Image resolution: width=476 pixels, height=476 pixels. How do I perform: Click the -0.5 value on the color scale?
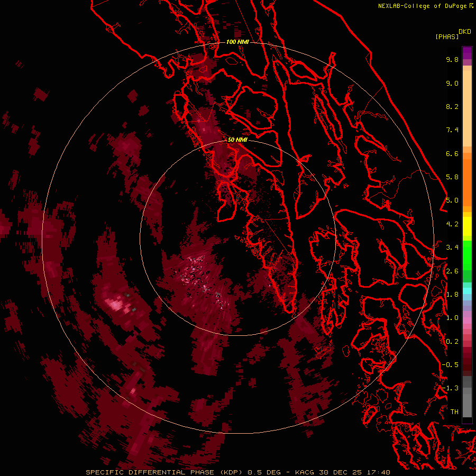(x=450, y=365)
